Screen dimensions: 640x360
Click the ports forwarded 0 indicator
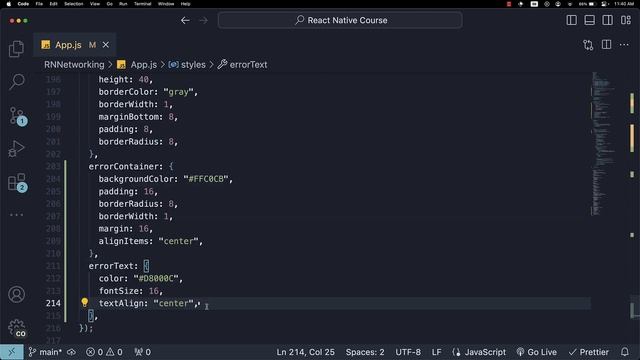pyautogui.click(x=142, y=352)
